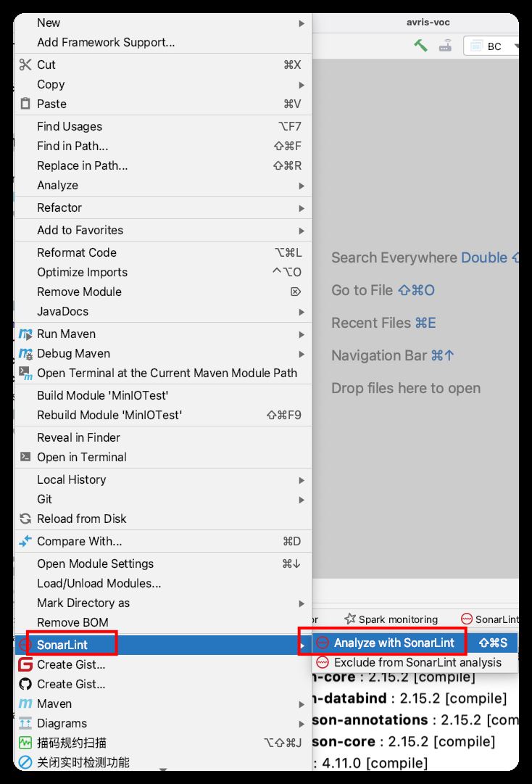The height and width of the screenshot is (784, 532).
Task: Toggle off real-time detection via 关闭实时检测功能
Action: pos(83,762)
